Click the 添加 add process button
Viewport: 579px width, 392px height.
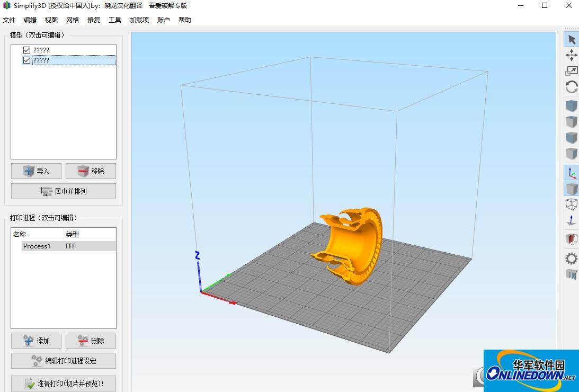coord(36,340)
